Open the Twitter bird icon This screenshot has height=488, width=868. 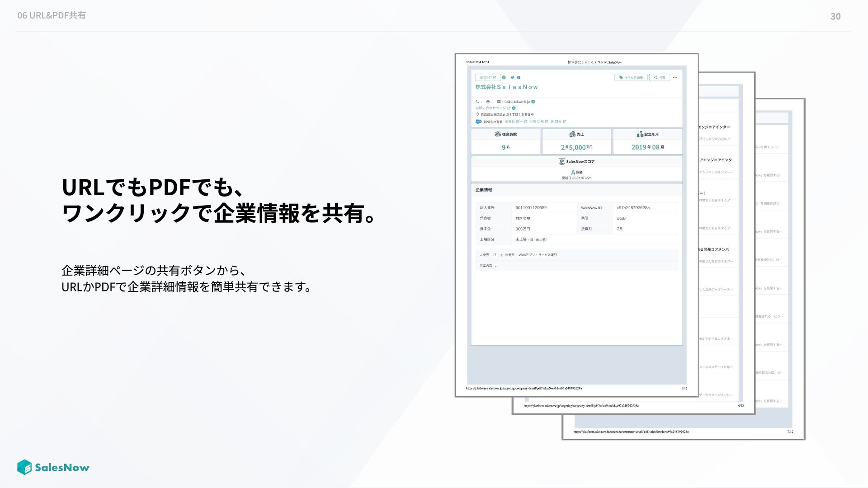click(x=513, y=77)
